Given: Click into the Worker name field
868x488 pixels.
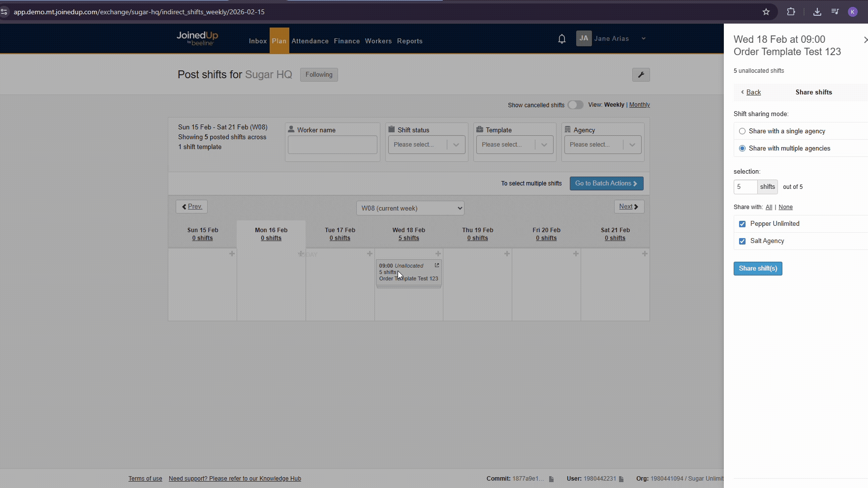Looking at the screenshot, I should [x=332, y=145].
